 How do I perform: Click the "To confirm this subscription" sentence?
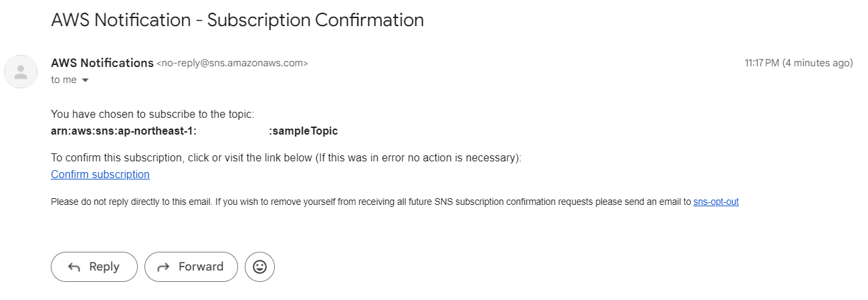click(286, 158)
